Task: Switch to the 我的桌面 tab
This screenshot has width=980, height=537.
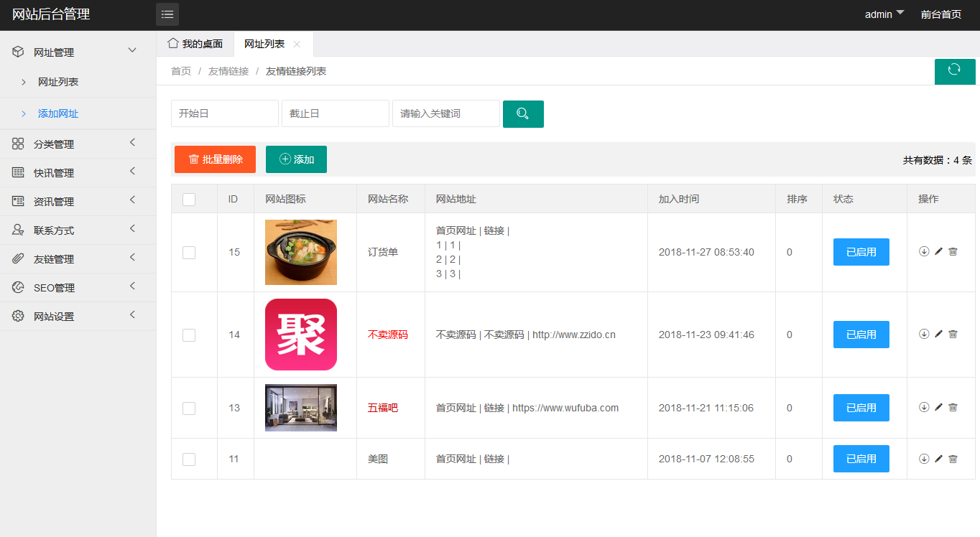Action: click(x=195, y=44)
